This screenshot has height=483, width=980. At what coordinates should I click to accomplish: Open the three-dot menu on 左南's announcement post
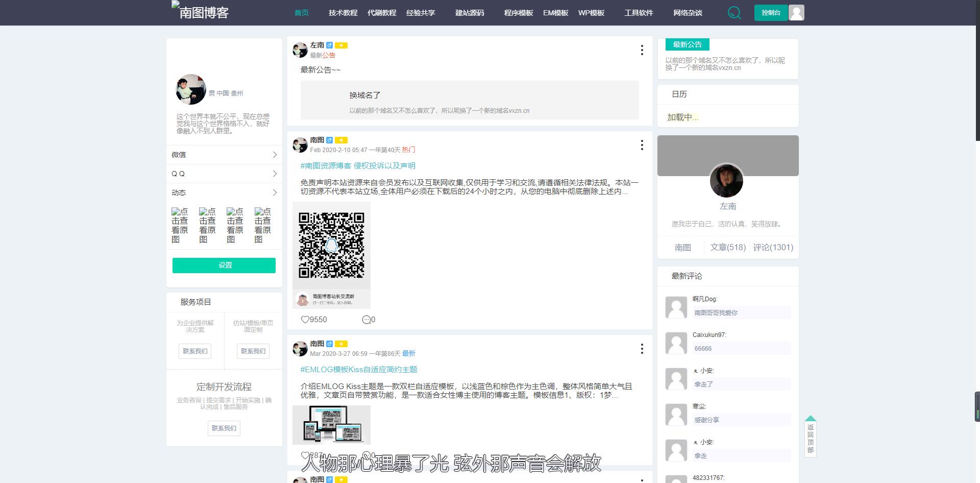[x=642, y=50]
